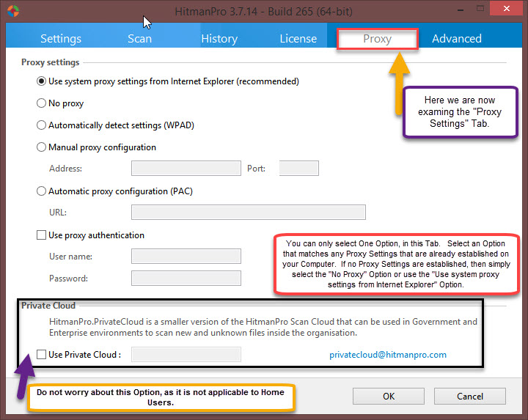The image size is (528, 420).
Task: Switch to the Advanced tab
Action: pyautogui.click(x=457, y=38)
